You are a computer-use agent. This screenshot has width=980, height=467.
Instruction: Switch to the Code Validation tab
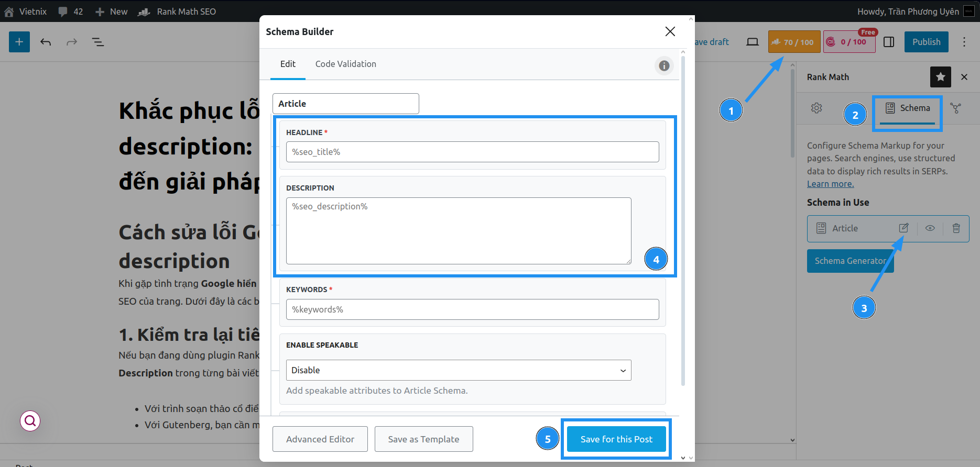tap(345, 64)
